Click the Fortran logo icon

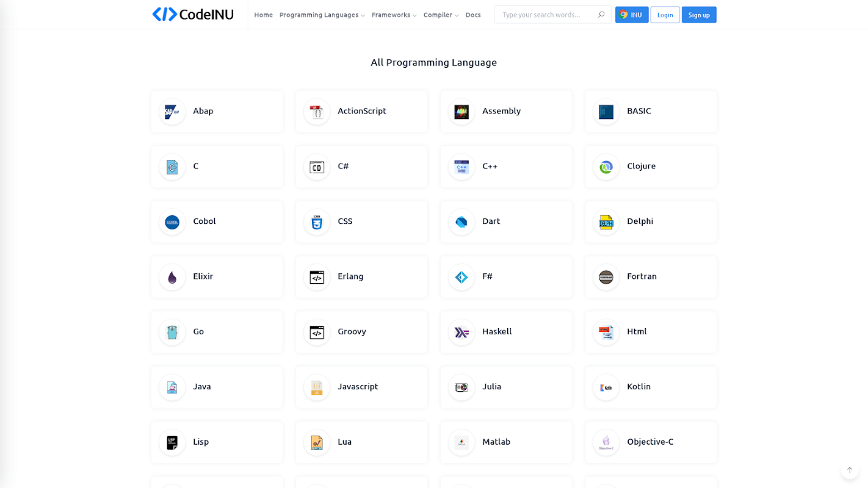pyautogui.click(x=606, y=278)
